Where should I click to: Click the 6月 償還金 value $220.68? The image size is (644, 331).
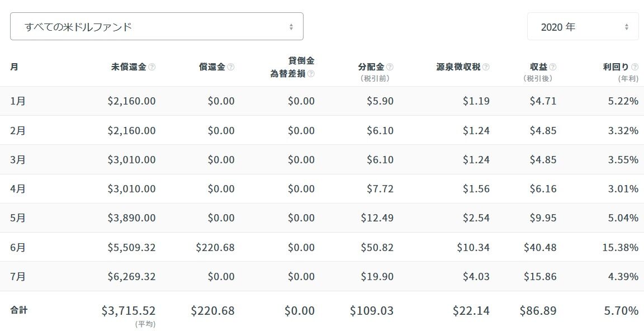click(x=215, y=247)
